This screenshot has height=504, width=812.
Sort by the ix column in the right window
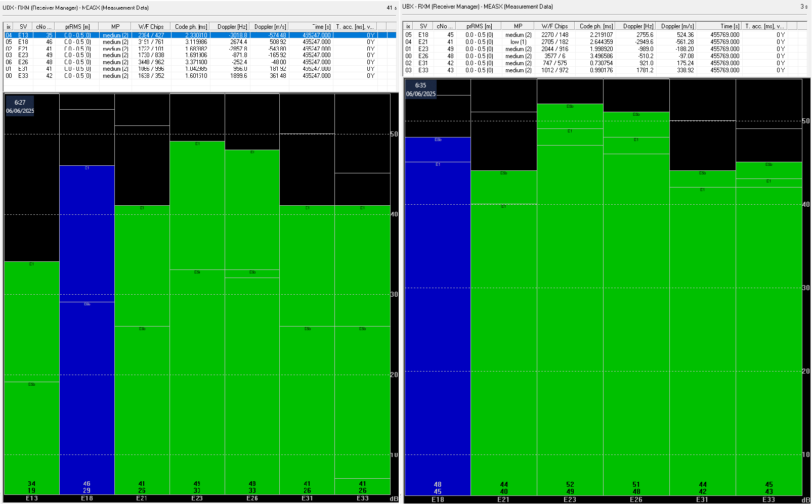[x=408, y=26]
